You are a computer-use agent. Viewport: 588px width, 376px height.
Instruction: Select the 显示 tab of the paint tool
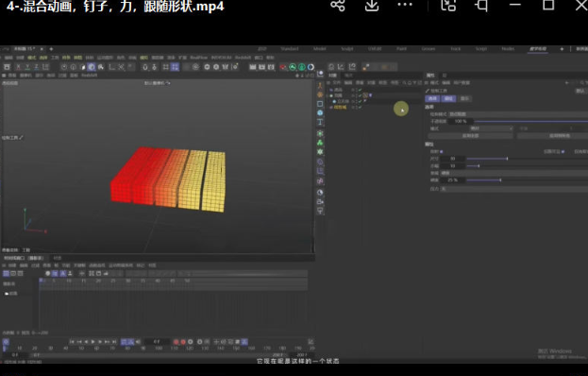point(464,98)
